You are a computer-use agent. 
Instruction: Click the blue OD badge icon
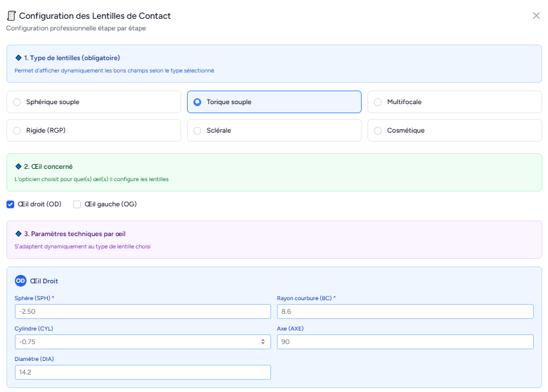coord(21,281)
